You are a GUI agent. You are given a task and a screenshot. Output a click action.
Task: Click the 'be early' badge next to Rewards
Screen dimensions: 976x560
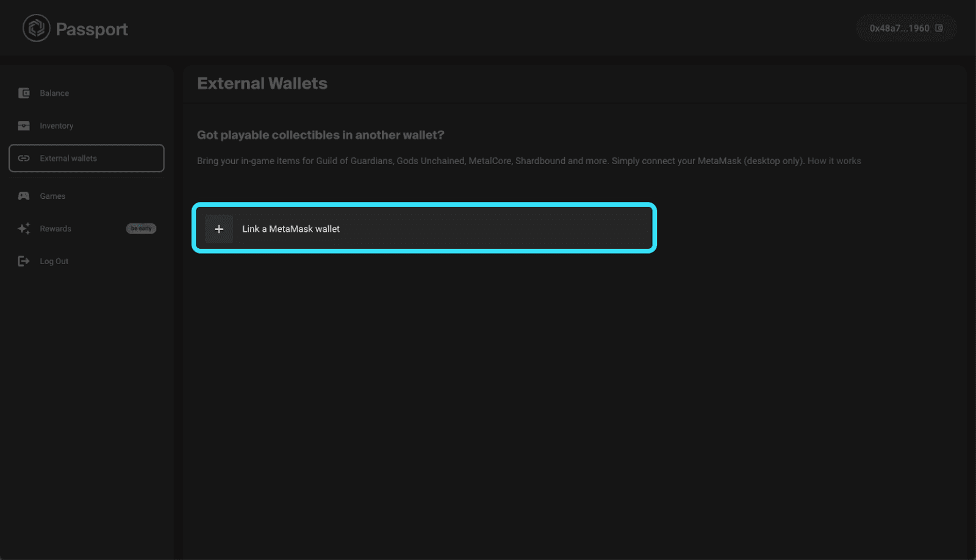tap(141, 228)
